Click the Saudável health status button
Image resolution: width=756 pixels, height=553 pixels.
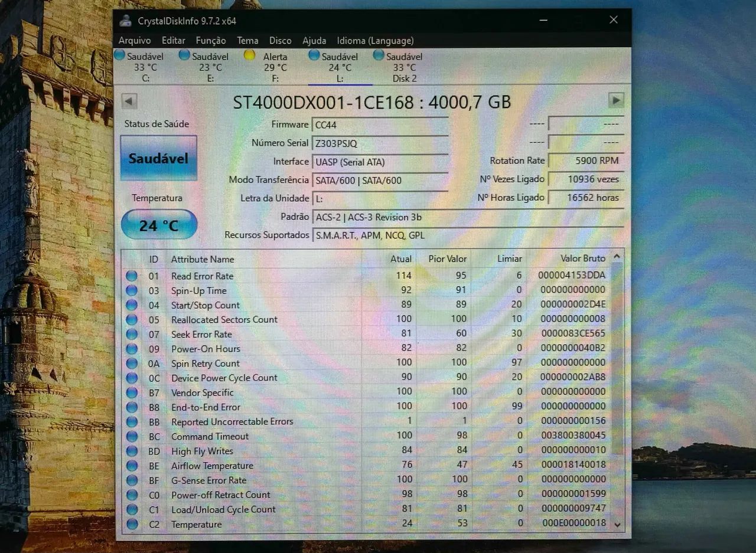(x=158, y=158)
